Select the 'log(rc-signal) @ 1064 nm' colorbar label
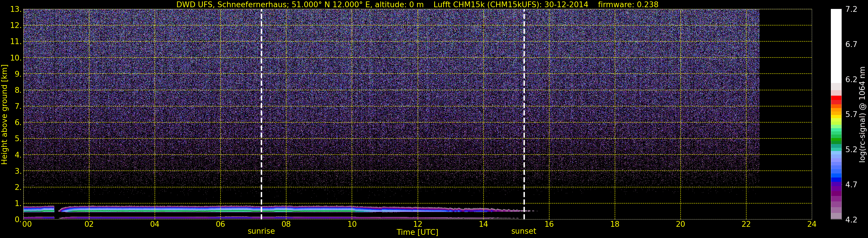 (x=862, y=115)
